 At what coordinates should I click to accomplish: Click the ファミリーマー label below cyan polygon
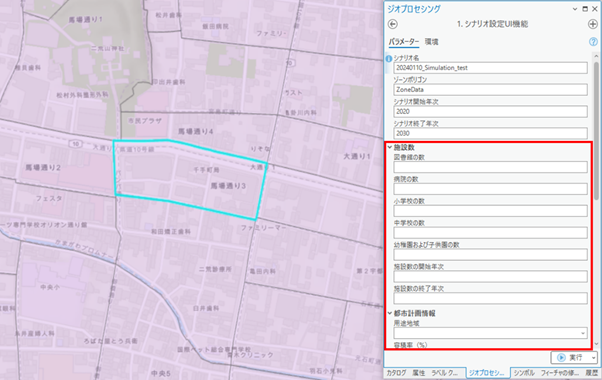[263, 228]
